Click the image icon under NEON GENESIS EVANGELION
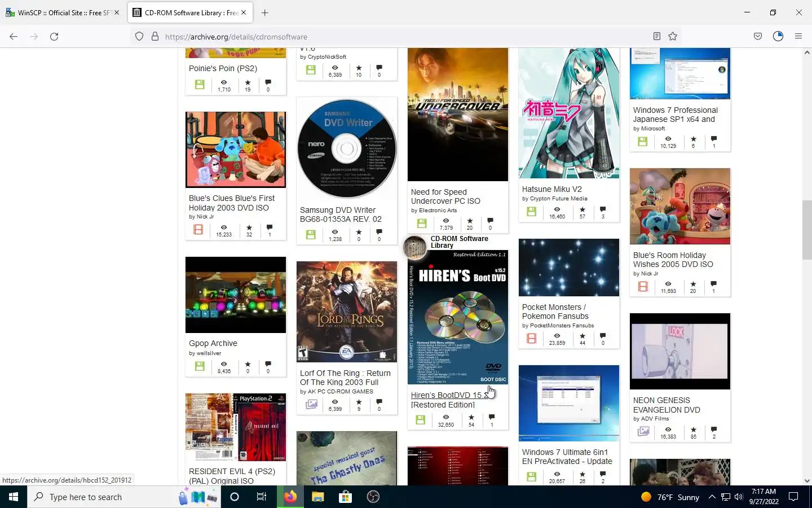Viewport: 812px width, 508px height. pyautogui.click(x=643, y=432)
